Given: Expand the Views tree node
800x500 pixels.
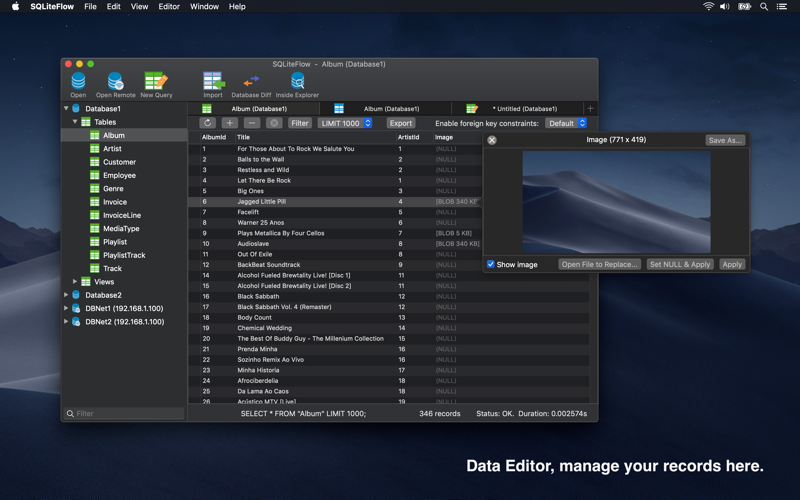Looking at the screenshot, I should (75, 281).
